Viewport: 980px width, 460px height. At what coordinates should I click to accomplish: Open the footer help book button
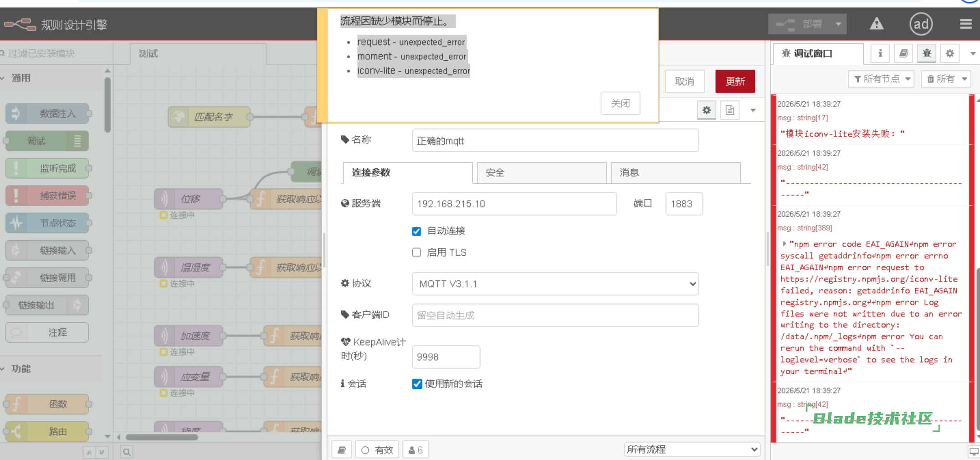coord(342,450)
